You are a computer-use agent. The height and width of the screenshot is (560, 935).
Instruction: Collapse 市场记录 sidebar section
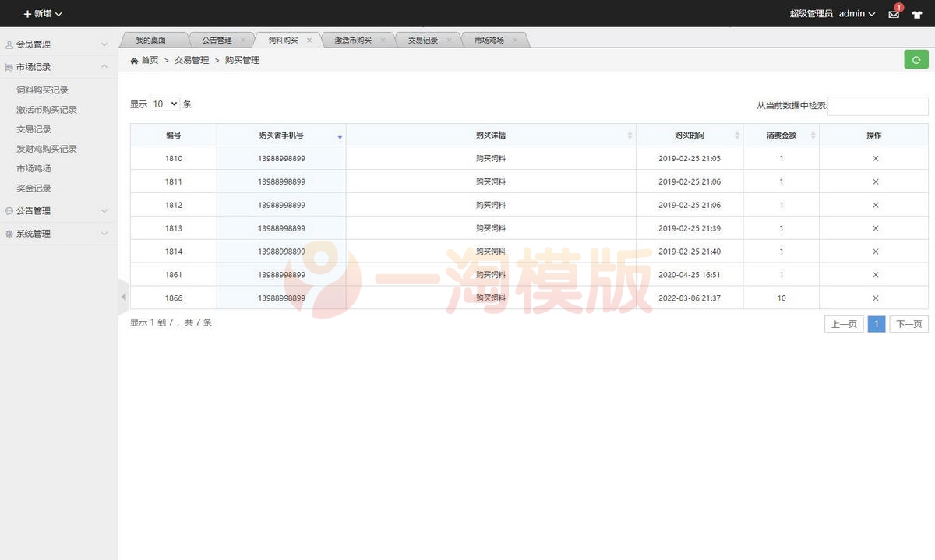click(58, 67)
